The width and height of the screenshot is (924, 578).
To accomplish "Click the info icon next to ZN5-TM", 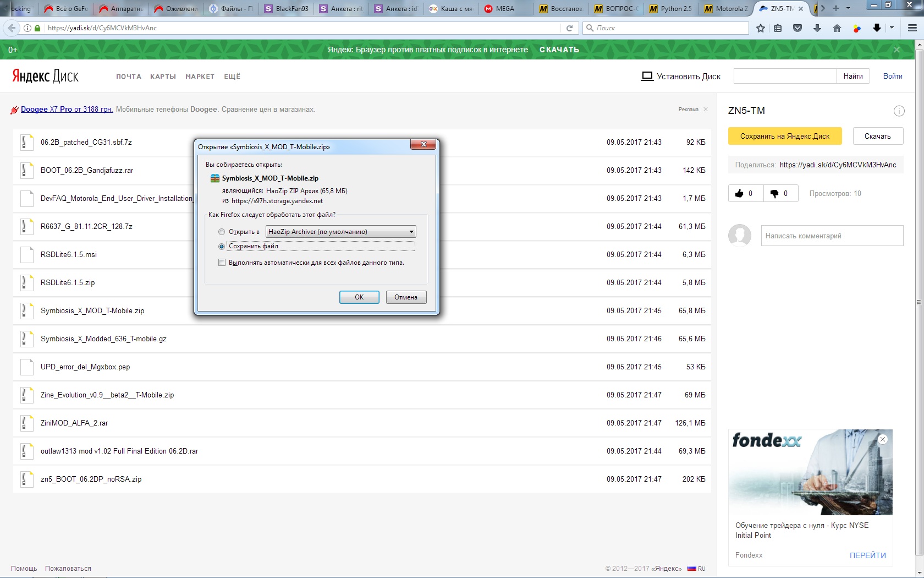I will click(x=899, y=111).
